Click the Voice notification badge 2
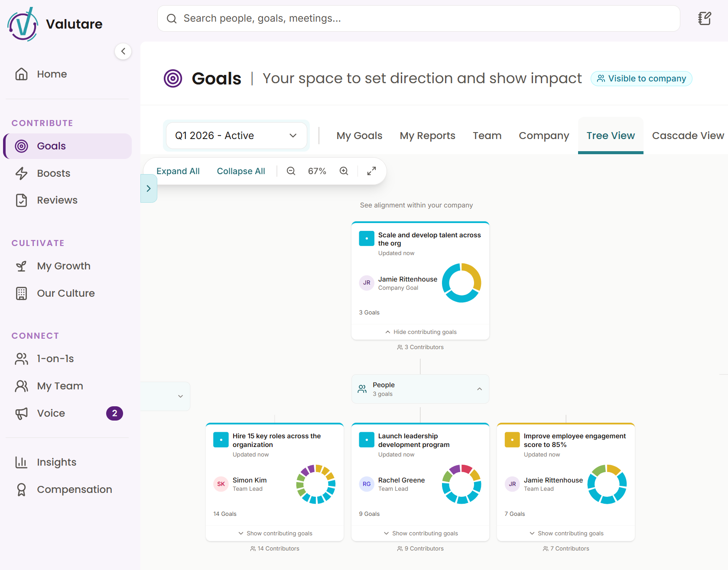This screenshot has height=570, width=728. (114, 413)
